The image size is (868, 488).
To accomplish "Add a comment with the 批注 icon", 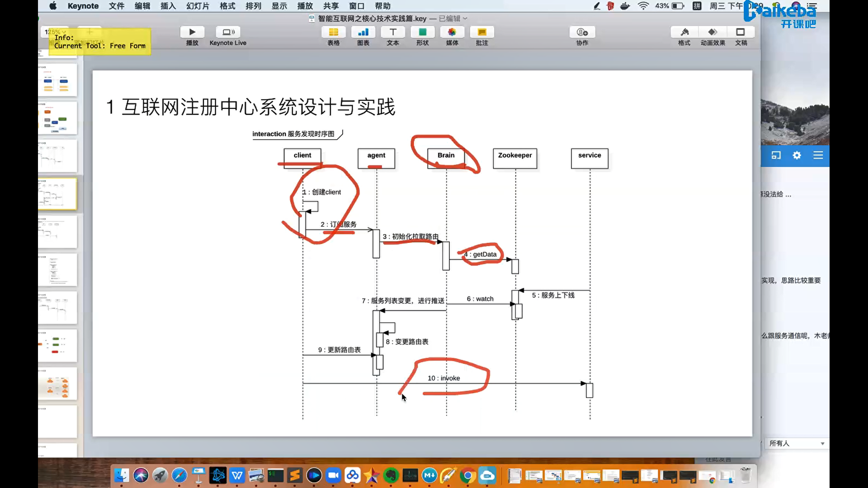I will tap(482, 33).
